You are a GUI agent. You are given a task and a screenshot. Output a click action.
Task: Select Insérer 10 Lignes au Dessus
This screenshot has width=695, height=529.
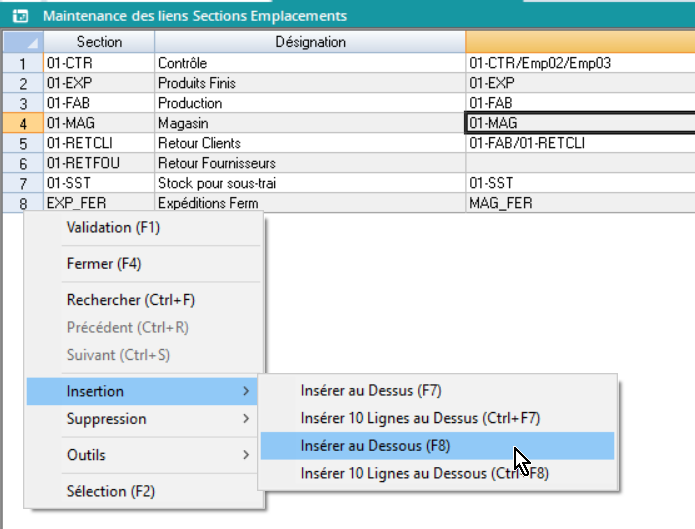point(420,418)
